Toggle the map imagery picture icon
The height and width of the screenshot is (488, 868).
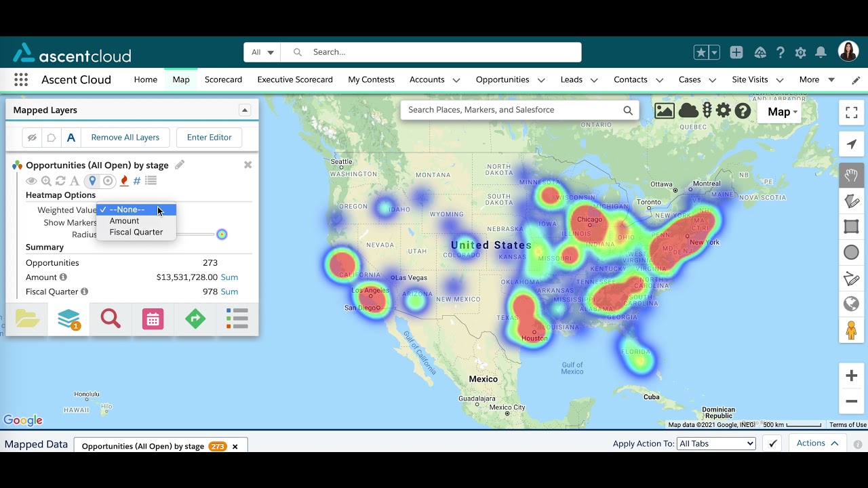click(665, 111)
